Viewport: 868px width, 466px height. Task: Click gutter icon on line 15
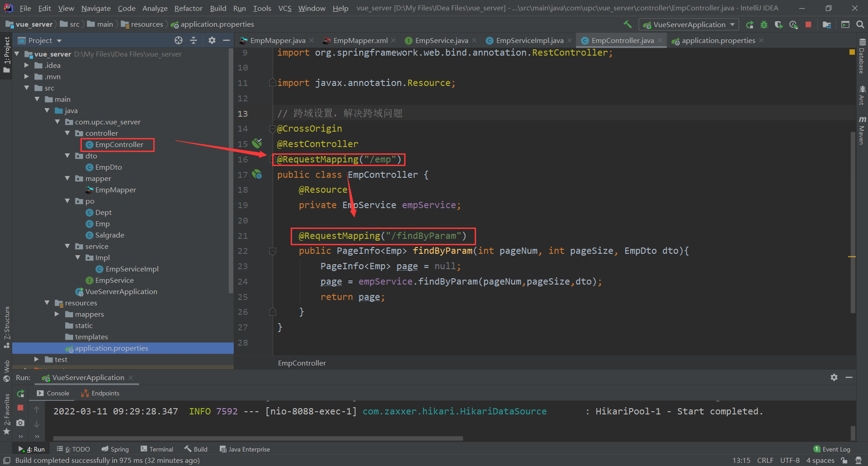tap(257, 143)
